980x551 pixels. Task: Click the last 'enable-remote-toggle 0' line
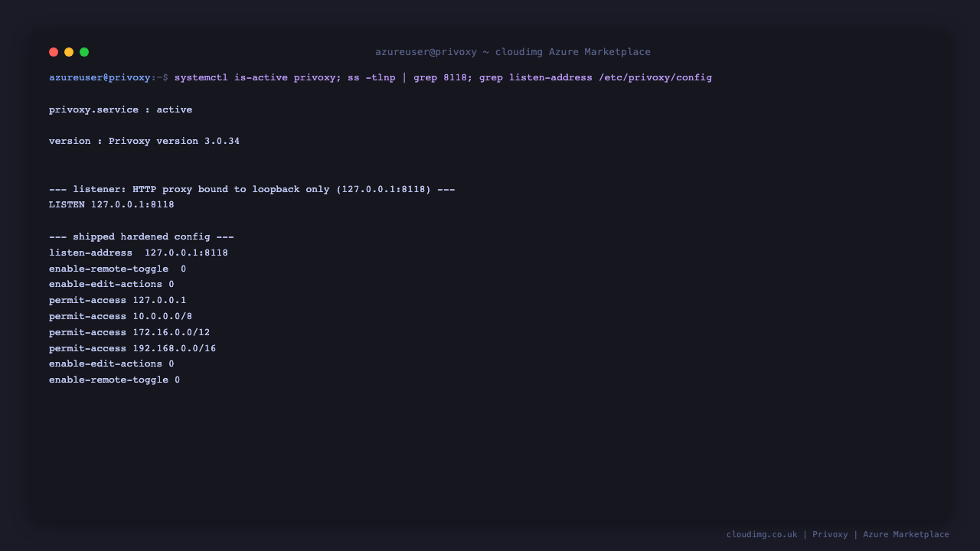(x=115, y=380)
